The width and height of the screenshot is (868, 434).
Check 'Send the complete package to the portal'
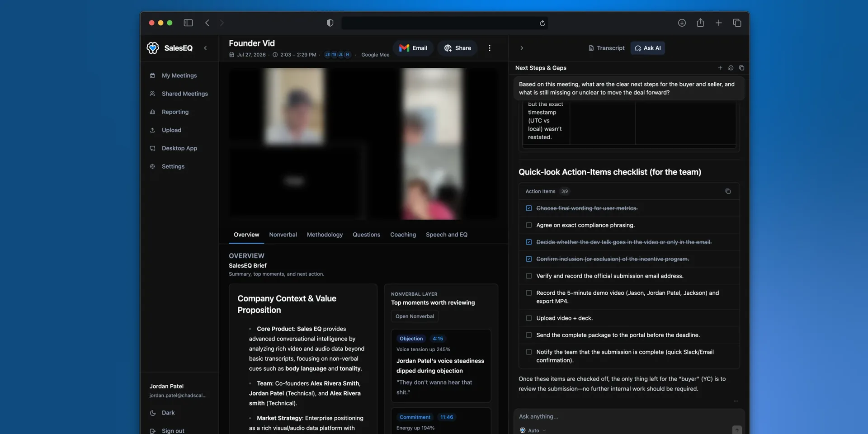(528, 335)
